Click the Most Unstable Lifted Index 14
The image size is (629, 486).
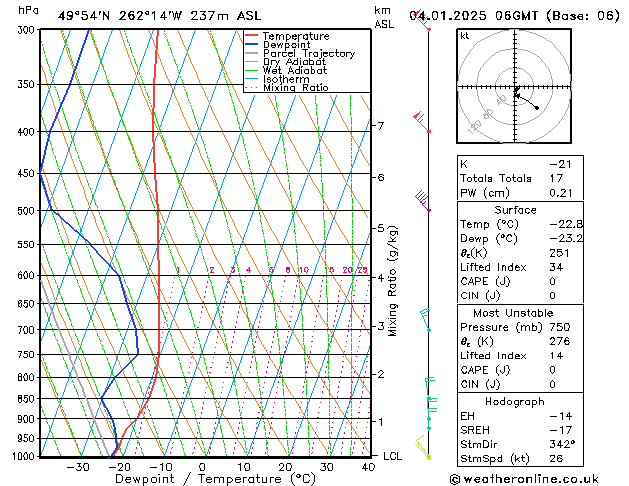point(556,356)
